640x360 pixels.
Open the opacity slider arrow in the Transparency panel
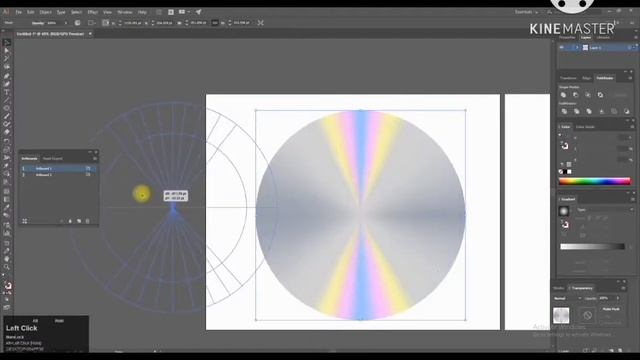click(618, 298)
